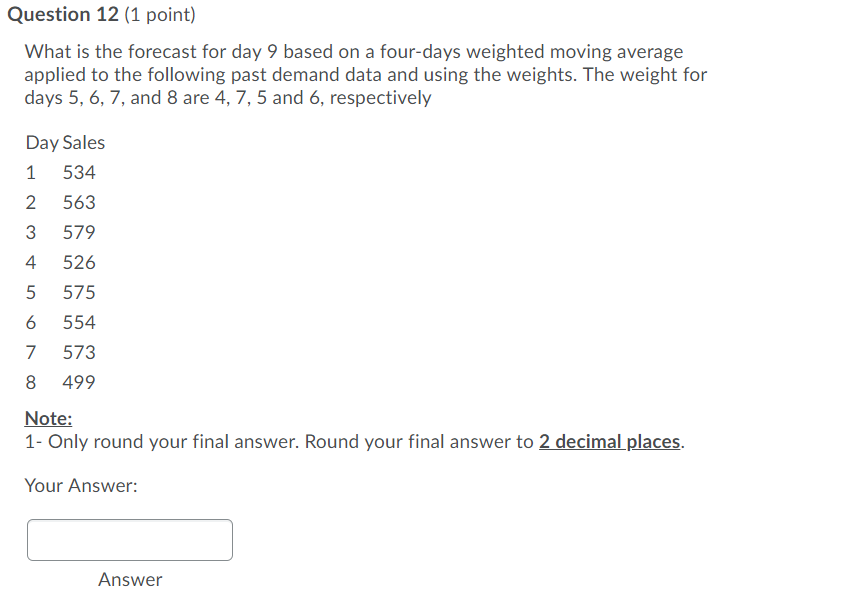Select the sales value 526 for day 4
Screen dimensions: 847x599
[x=80, y=262]
